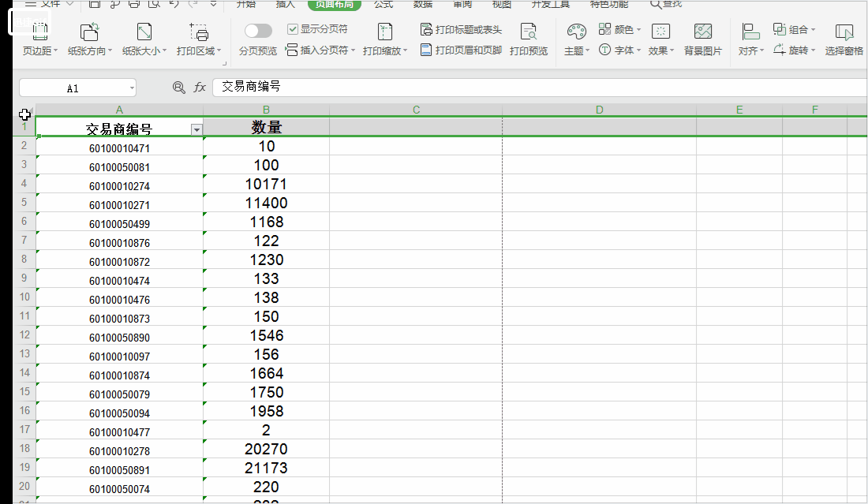
Task: Open the 插入分页符 dropdown
Action: (320, 50)
